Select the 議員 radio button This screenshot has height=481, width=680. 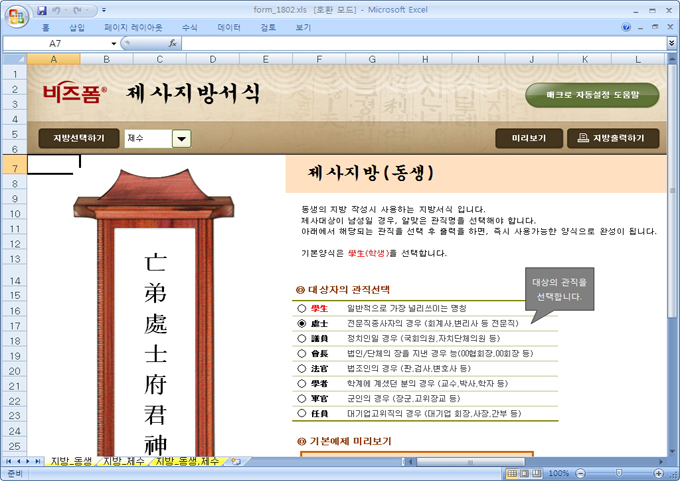pyautogui.click(x=302, y=338)
